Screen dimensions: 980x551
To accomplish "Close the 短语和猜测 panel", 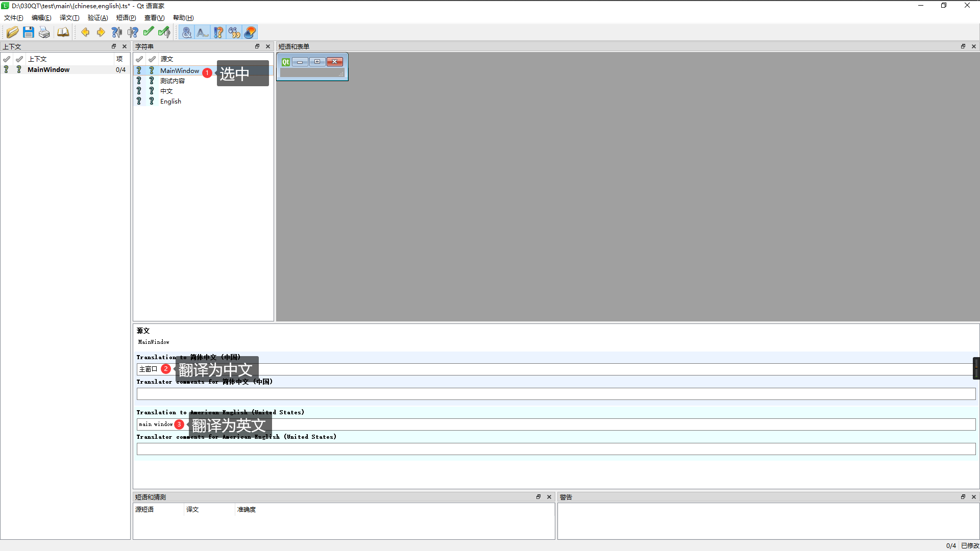I will pos(549,497).
